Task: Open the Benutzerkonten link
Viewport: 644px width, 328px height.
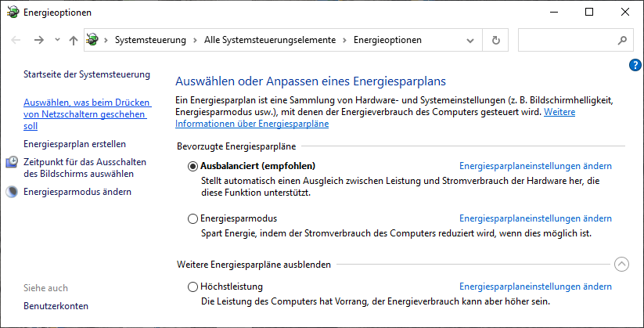Action: [x=56, y=306]
